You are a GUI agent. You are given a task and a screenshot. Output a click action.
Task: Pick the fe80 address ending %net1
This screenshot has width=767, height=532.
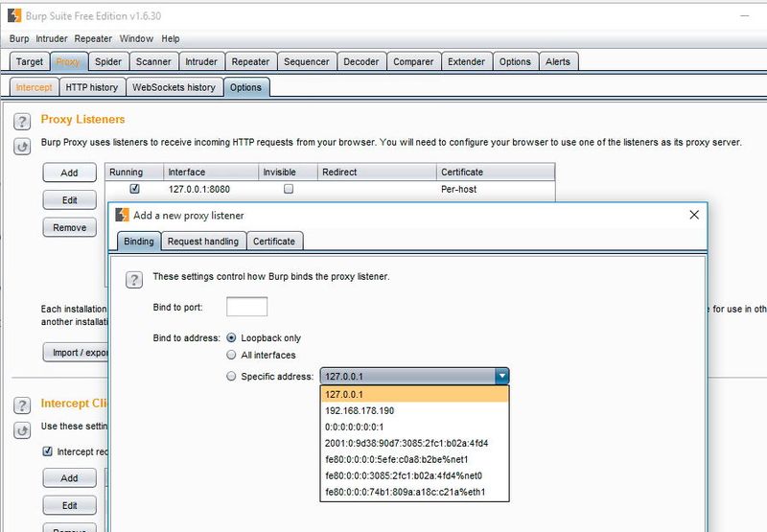pyautogui.click(x=415, y=459)
